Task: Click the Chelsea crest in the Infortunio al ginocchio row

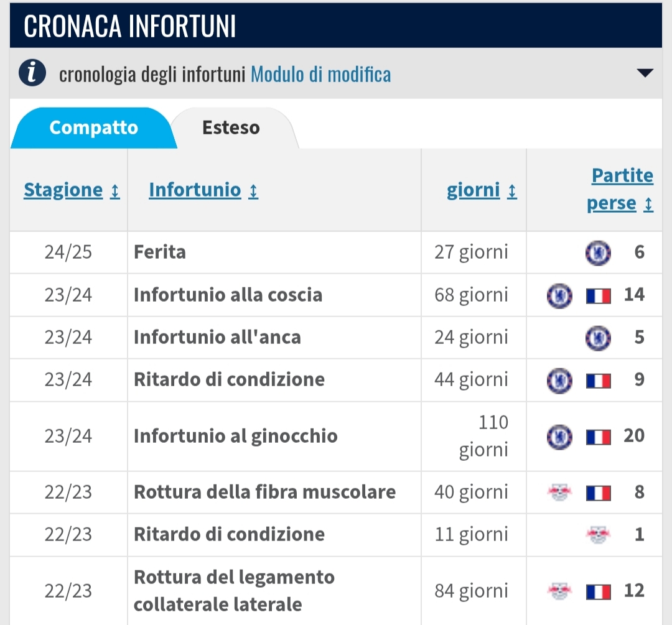Action: (x=559, y=437)
